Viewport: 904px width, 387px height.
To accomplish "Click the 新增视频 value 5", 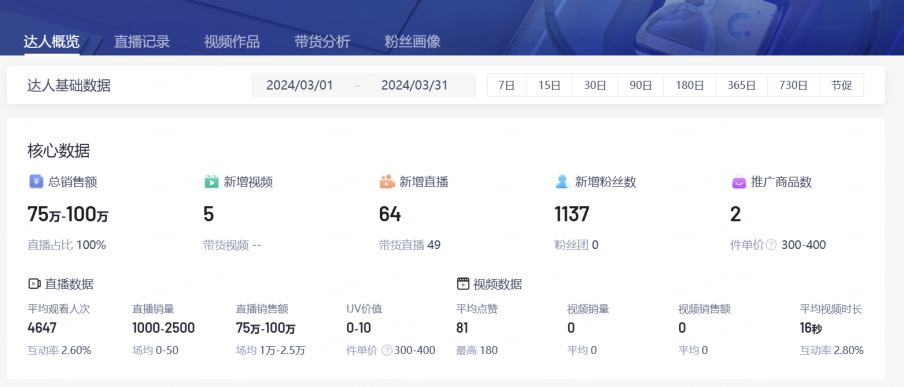I will click(x=209, y=215).
